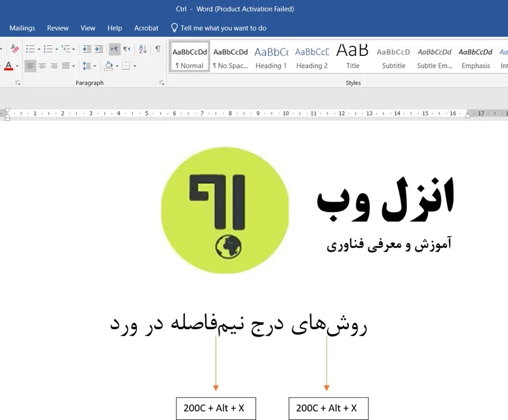Viewport: 508px width, 420px height.
Task: Apply the Title style
Action: point(353,57)
